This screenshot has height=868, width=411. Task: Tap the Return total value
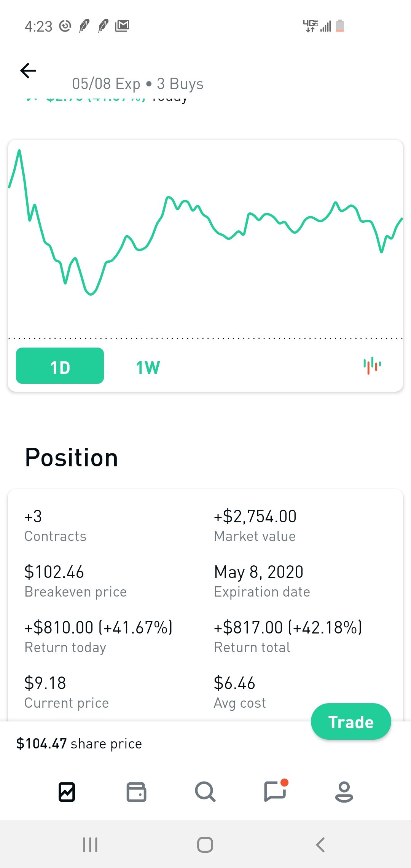288,627
